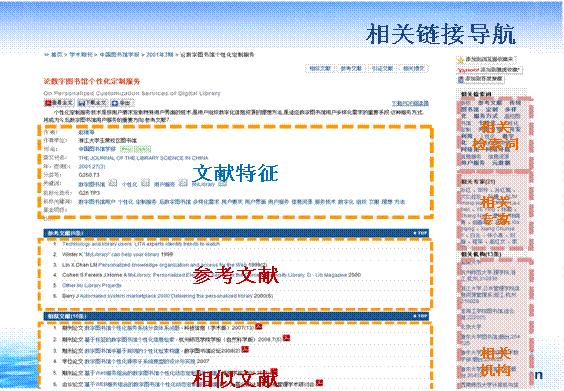Viewport: 564px width, 391px height.
Task: Jump to top via reference section TOP link
Action: click(x=421, y=233)
